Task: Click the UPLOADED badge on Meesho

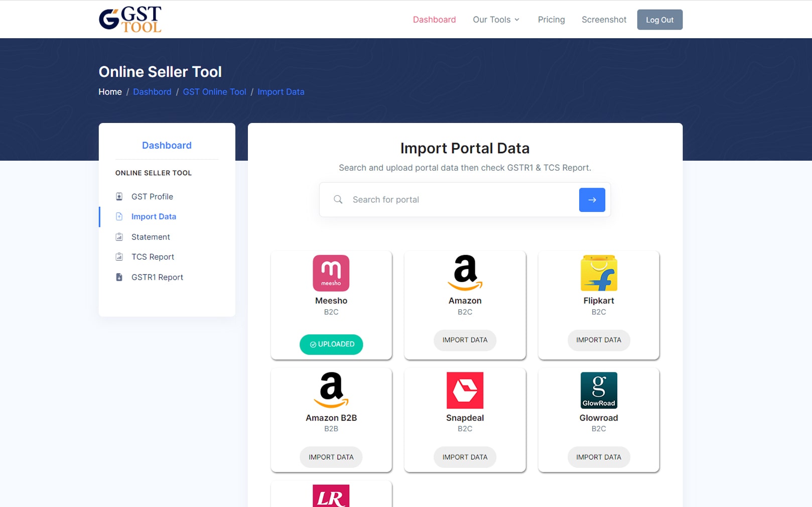Action: click(331, 344)
